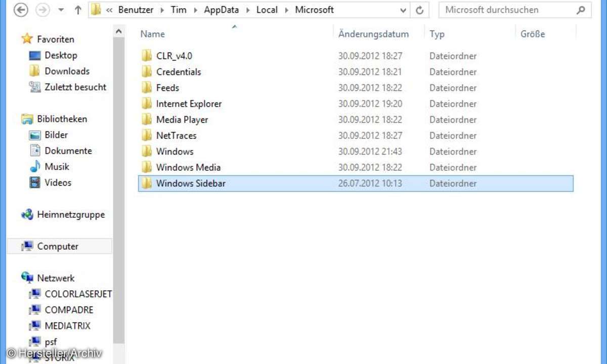Click scroll-up arrow of navigation pane
This screenshot has width=607, height=364.
tap(118, 31)
